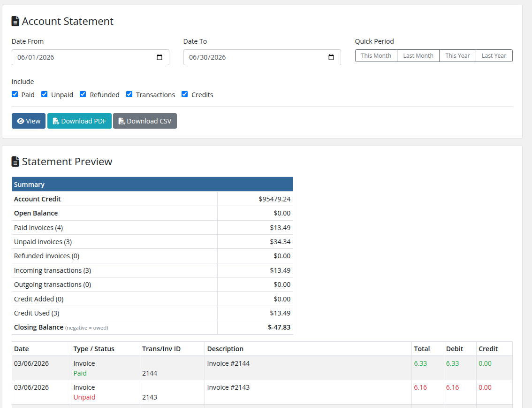
Task: Uncheck the Credits checkbox
Action: click(184, 94)
